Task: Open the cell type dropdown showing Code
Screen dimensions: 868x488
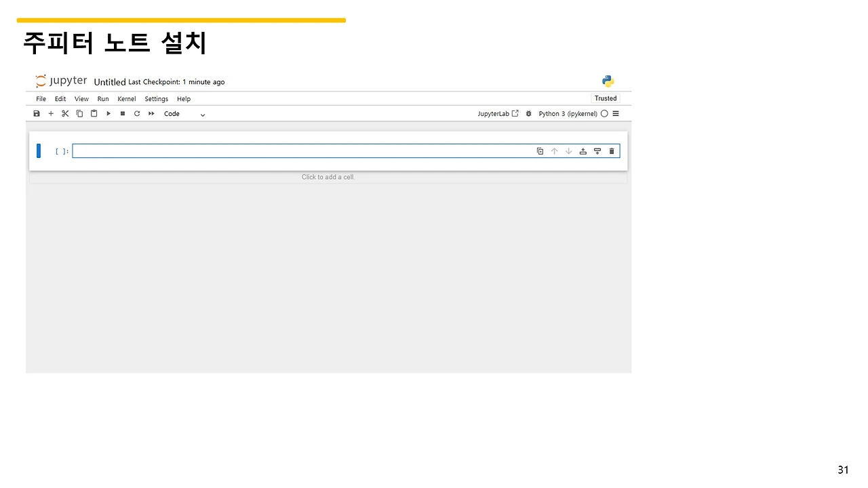Action: pyautogui.click(x=184, y=114)
